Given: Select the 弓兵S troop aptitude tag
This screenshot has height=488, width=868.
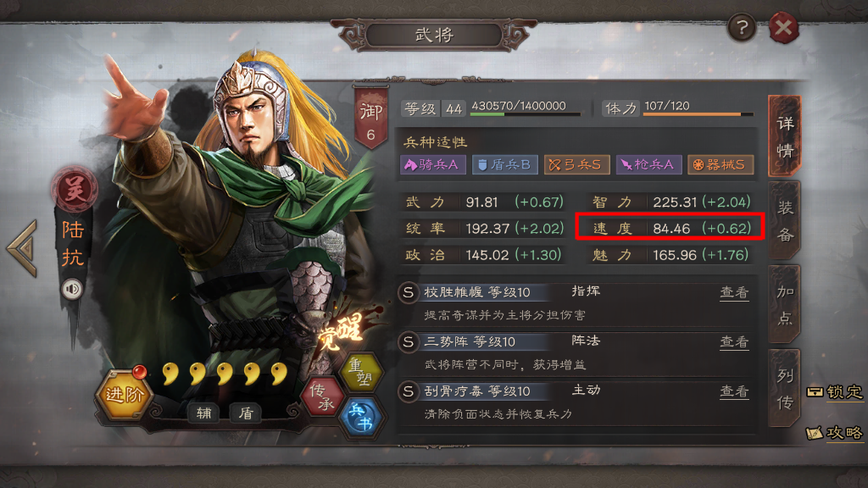Looking at the screenshot, I should (x=576, y=164).
